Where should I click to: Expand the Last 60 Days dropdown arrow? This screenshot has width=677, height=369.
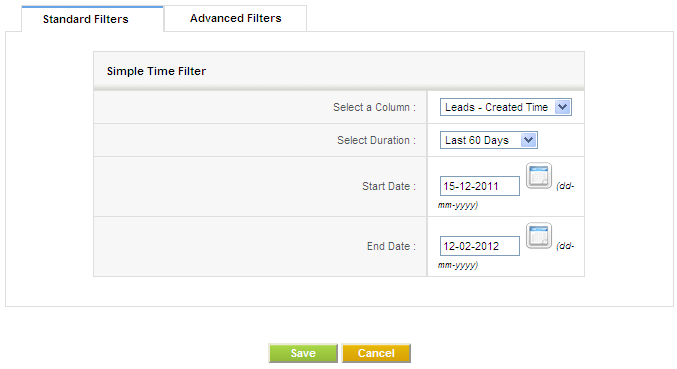click(528, 140)
